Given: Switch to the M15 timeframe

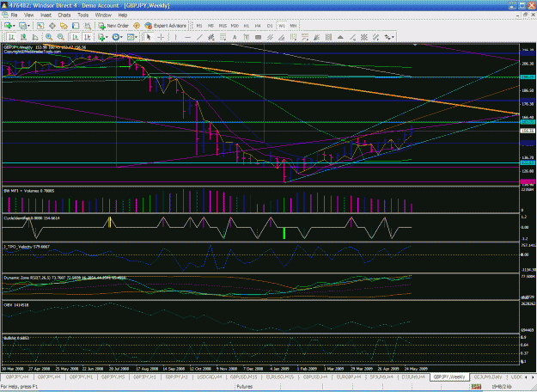Looking at the screenshot, I should click(x=223, y=26).
